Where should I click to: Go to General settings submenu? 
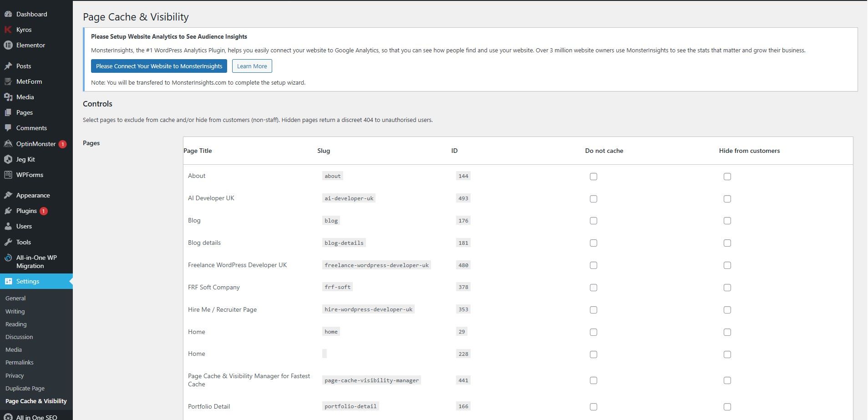point(15,299)
